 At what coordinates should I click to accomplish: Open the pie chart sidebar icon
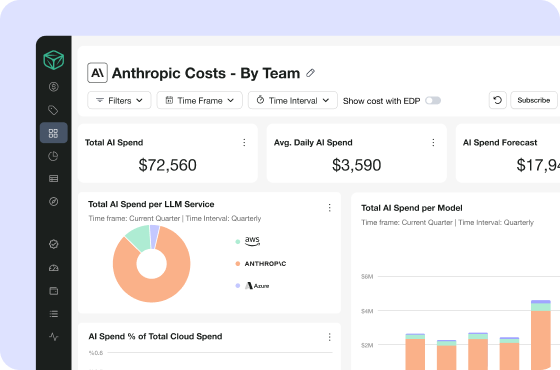click(54, 156)
